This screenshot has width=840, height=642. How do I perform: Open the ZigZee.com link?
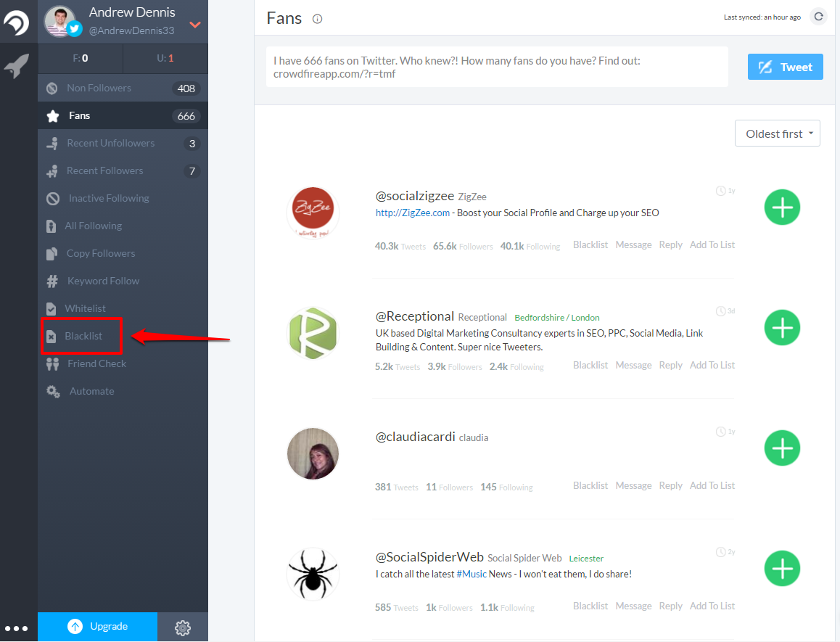tap(413, 213)
